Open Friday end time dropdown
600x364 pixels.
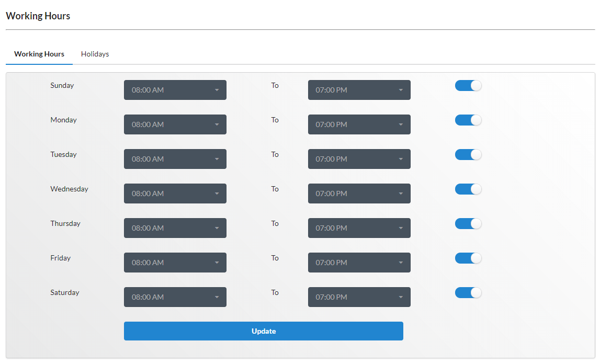point(359,262)
